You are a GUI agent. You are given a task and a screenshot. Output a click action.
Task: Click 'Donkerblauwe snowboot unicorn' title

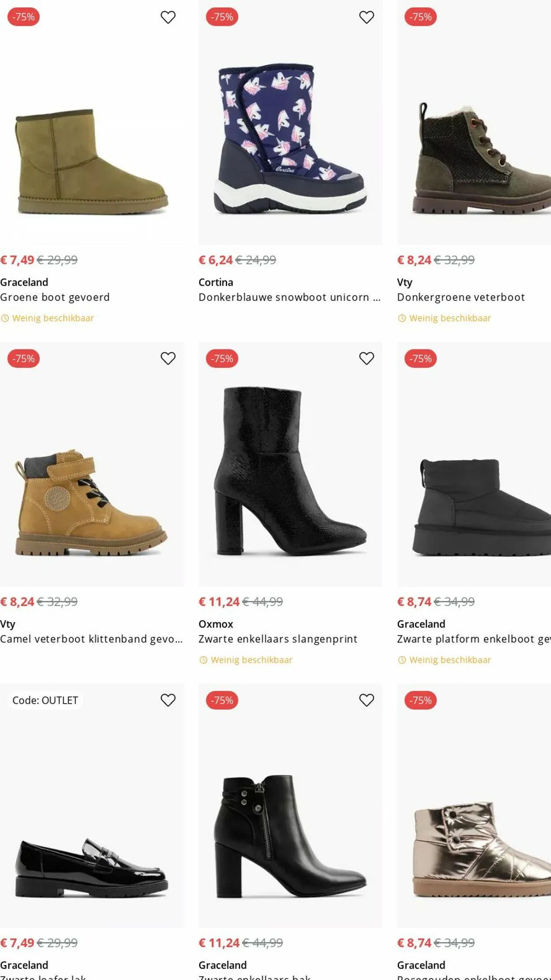point(284,297)
